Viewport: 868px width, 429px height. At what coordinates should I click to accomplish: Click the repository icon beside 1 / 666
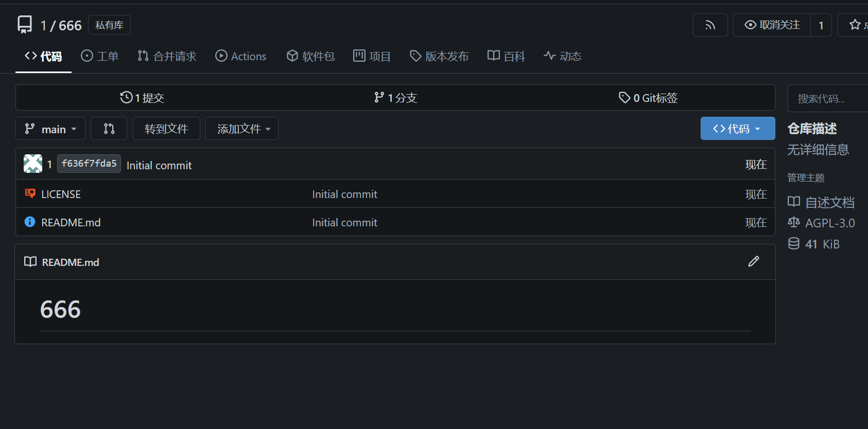tap(25, 25)
